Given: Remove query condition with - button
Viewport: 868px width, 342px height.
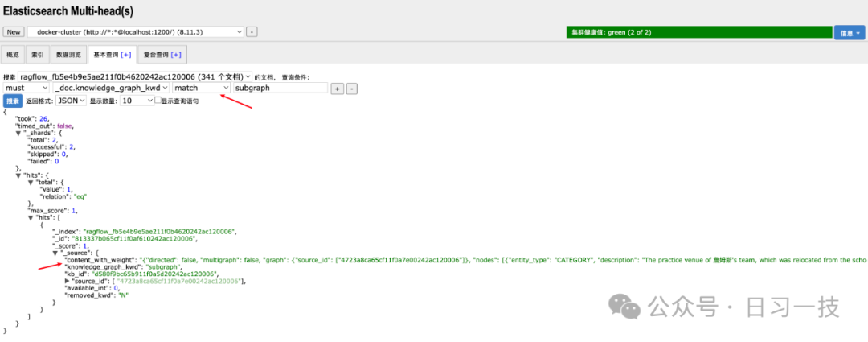Looking at the screenshot, I should (352, 89).
